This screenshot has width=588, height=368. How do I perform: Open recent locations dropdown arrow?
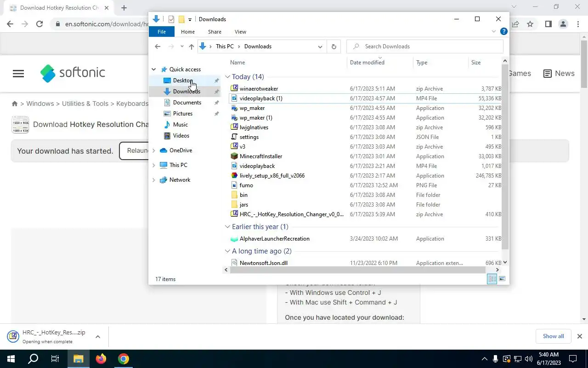(182, 46)
